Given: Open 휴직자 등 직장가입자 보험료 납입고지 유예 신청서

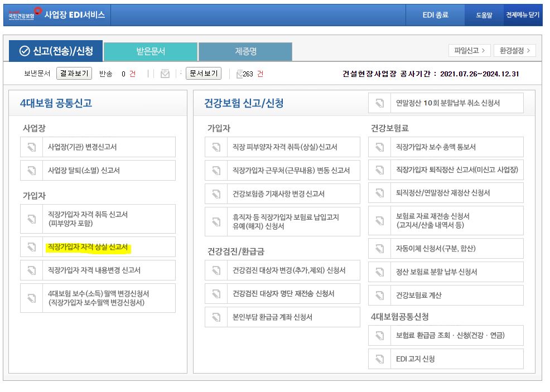Looking at the screenshot, I should coord(282,222).
